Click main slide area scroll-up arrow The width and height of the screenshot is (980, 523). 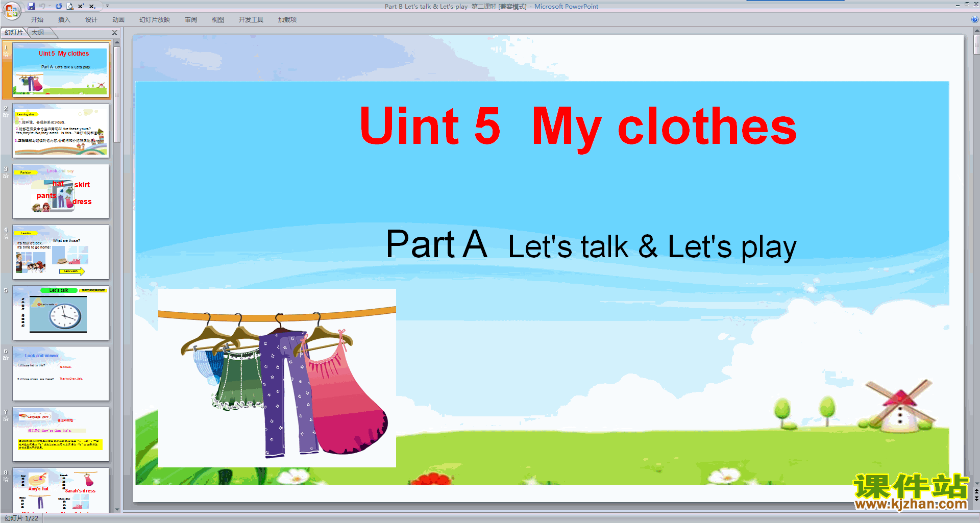[976, 32]
